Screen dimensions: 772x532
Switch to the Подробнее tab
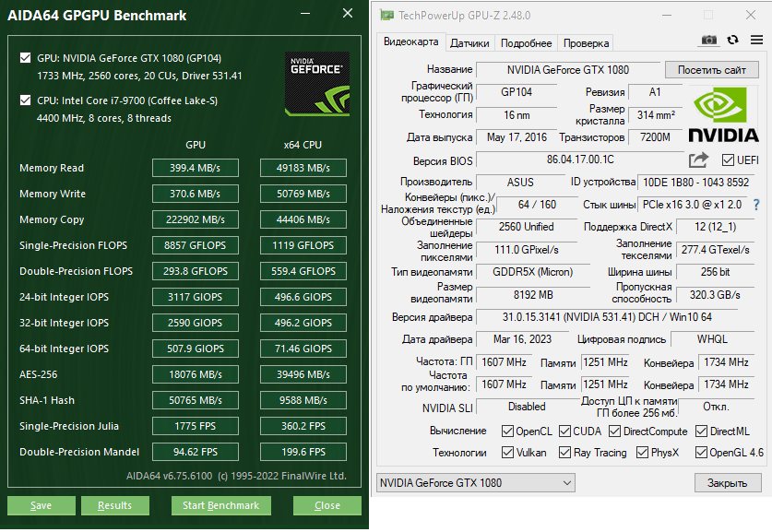(x=526, y=43)
